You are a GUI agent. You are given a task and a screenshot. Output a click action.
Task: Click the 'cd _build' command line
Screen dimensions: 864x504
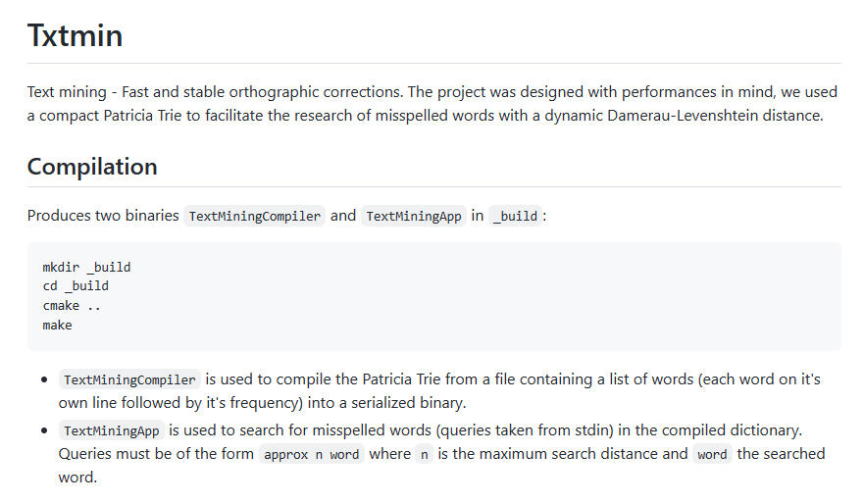coord(76,286)
